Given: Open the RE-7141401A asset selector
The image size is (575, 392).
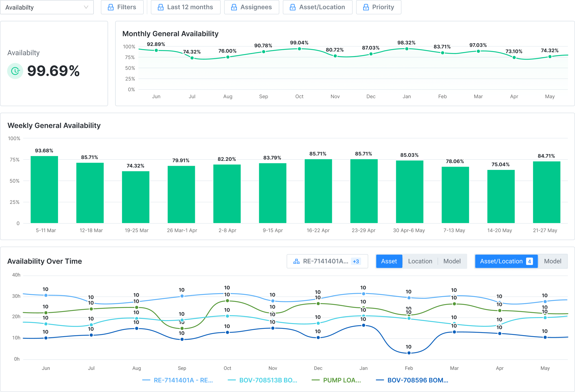Looking at the screenshot, I should click(325, 261).
